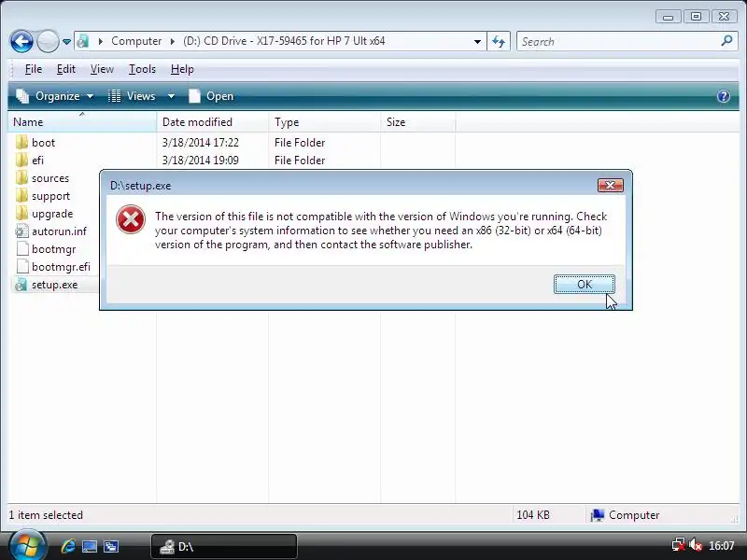Open the Edit menu
747x560 pixels.
[66, 69]
